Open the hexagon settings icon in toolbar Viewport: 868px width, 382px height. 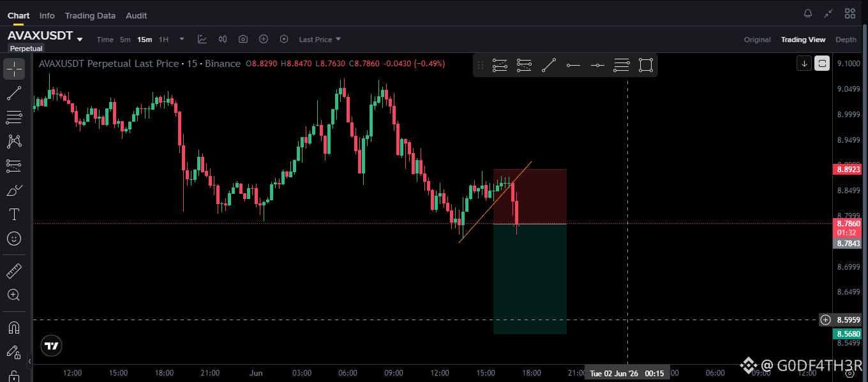click(x=284, y=40)
